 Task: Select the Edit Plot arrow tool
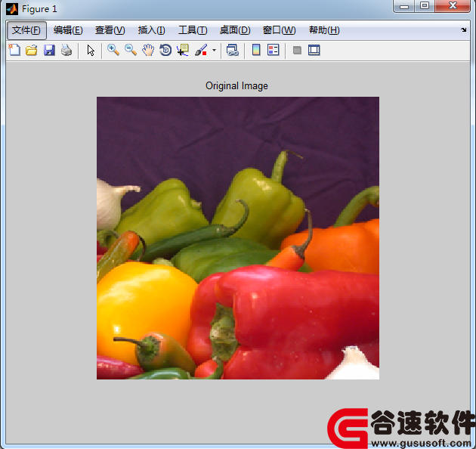tap(91, 50)
